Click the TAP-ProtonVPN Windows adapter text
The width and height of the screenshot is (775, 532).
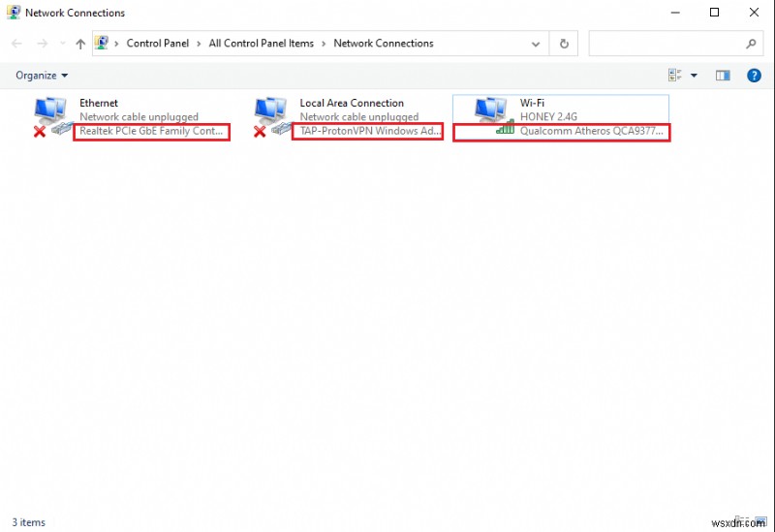pos(370,131)
